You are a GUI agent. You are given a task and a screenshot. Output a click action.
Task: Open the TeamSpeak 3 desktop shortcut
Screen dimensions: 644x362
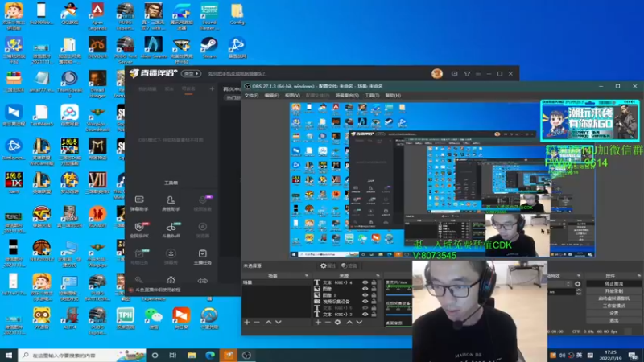69,84
